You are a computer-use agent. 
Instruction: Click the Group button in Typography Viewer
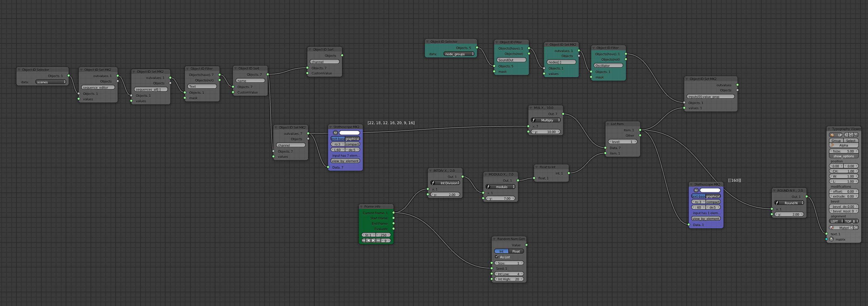[836, 141]
